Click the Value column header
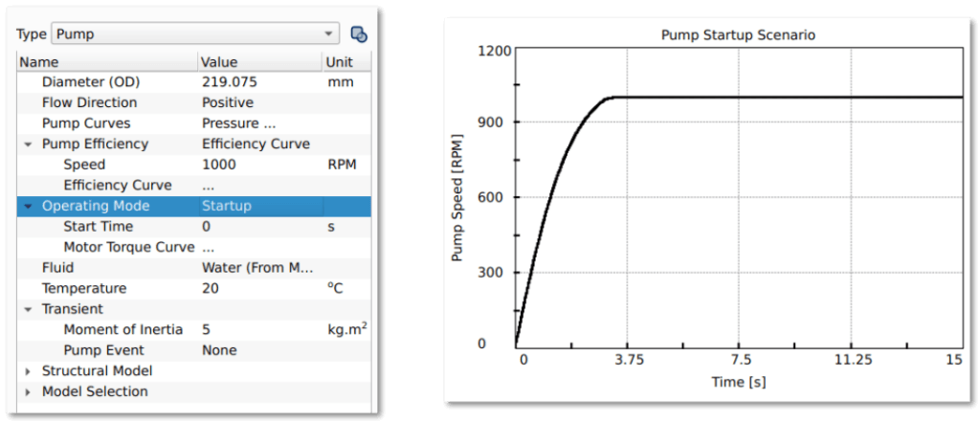Viewport: 980px width, 423px height. point(260,62)
